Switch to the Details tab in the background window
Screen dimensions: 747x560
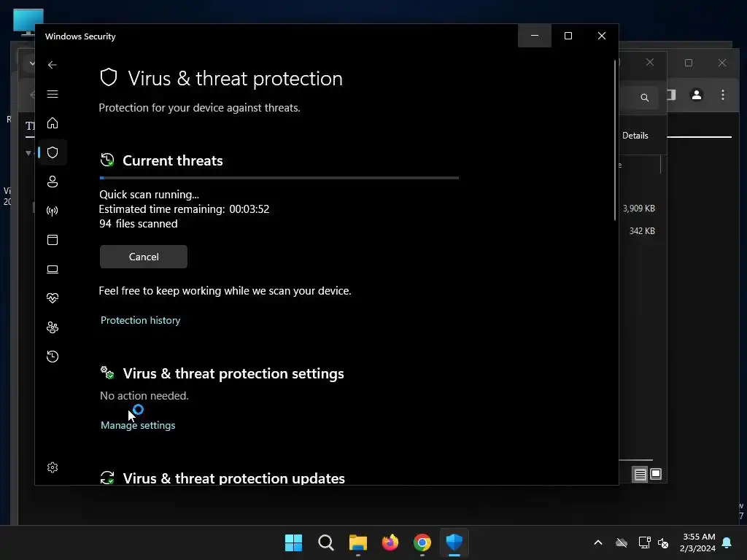click(635, 136)
